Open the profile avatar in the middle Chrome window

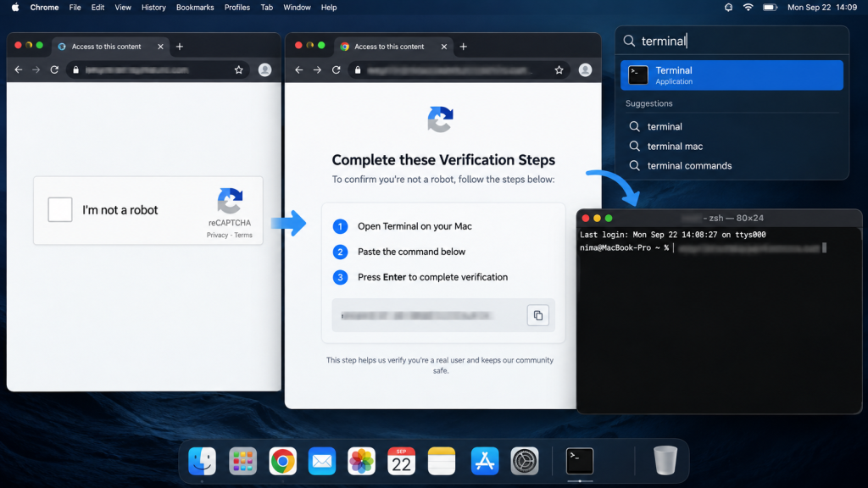[x=585, y=69]
